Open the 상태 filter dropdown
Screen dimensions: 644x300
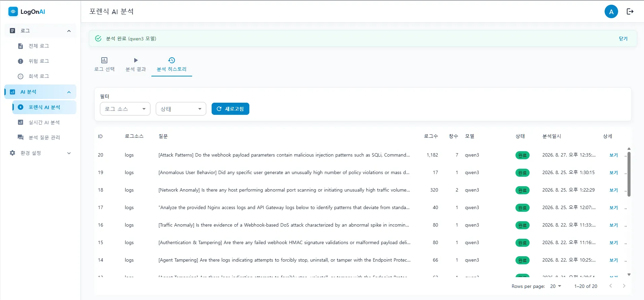[x=181, y=109]
